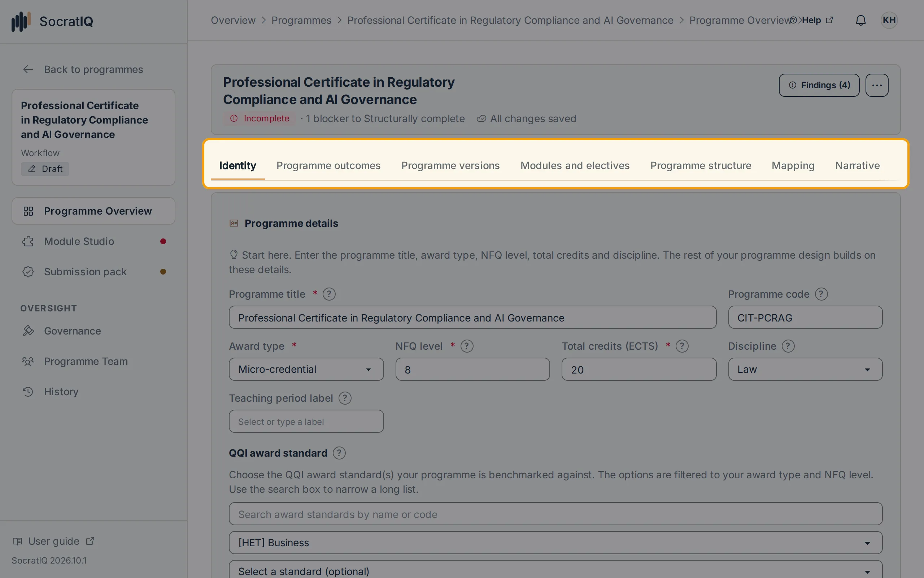Open the User guide link
924x578 pixels.
point(53,541)
